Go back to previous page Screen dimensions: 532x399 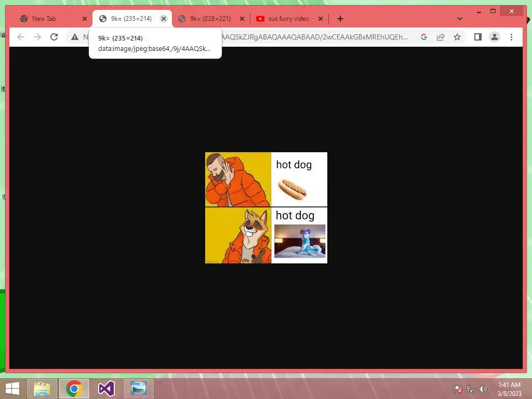(x=21, y=37)
